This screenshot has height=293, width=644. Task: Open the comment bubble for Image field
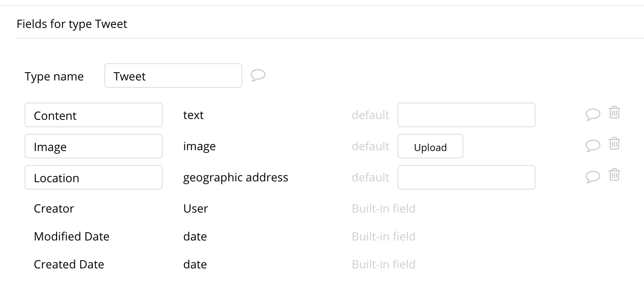point(593,146)
